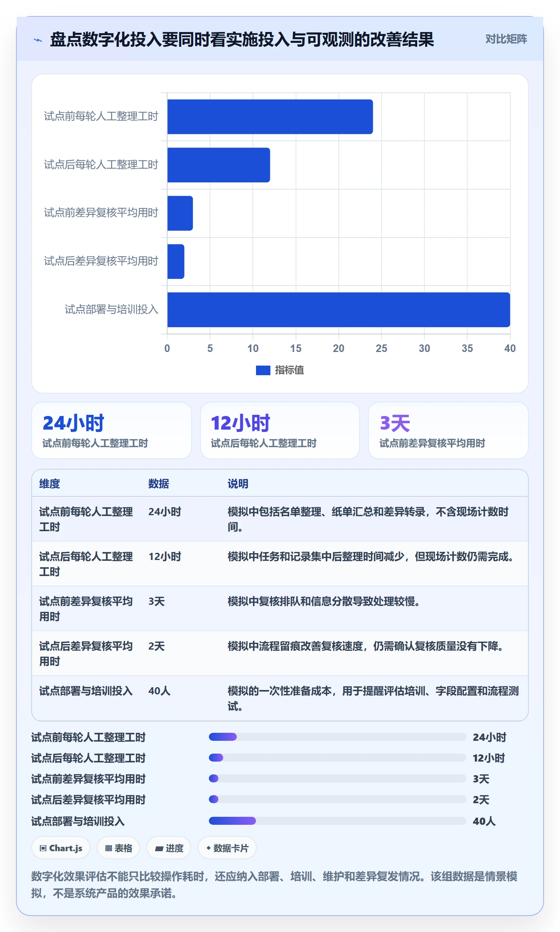The height and width of the screenshot is (932, 560).
Task: Click the 12小时 cell in the table
Action: pyautogui.click(x=165, y=556)
